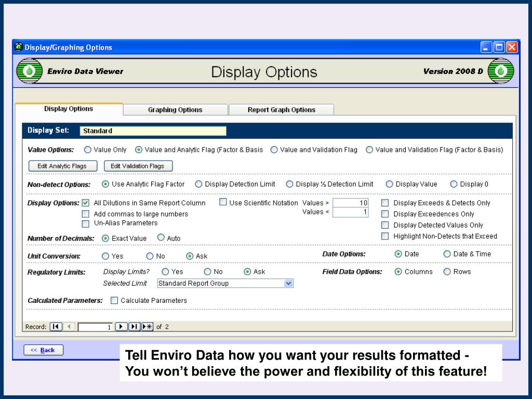Set Display Limits to No

point(207,271)
